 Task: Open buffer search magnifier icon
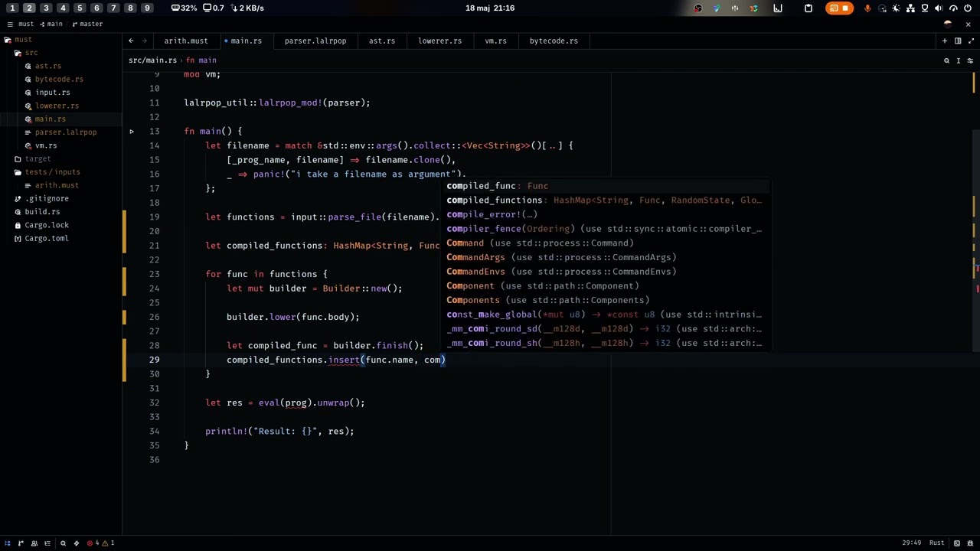[x=946, y=60]
